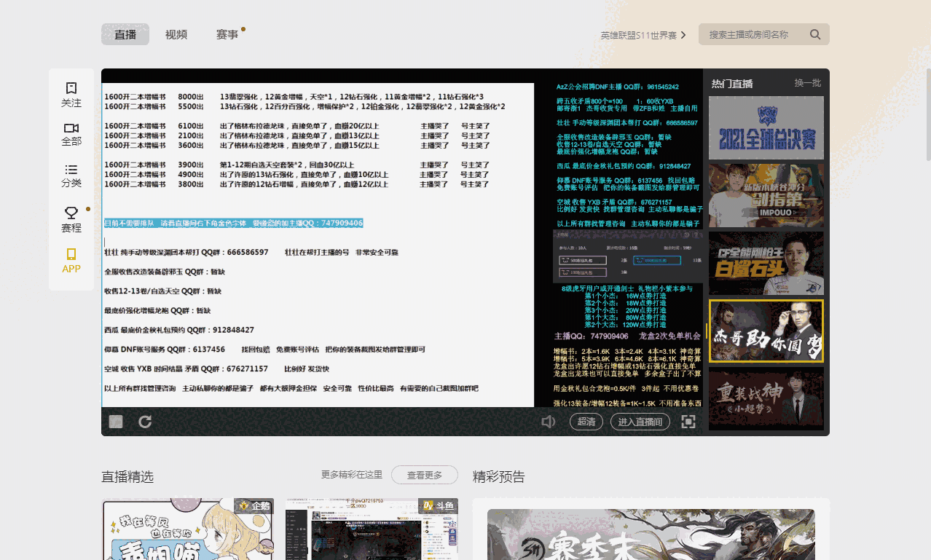Switch to the 视频 tab

tap(176, 33)
